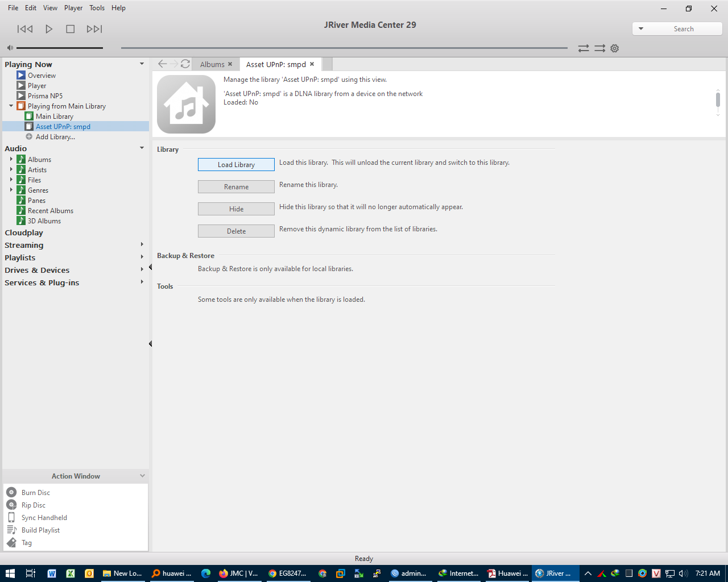The width and height of the screenshot is (728, 582).
Task: Toggle the repeat mode icon
Action: point(584,48)
